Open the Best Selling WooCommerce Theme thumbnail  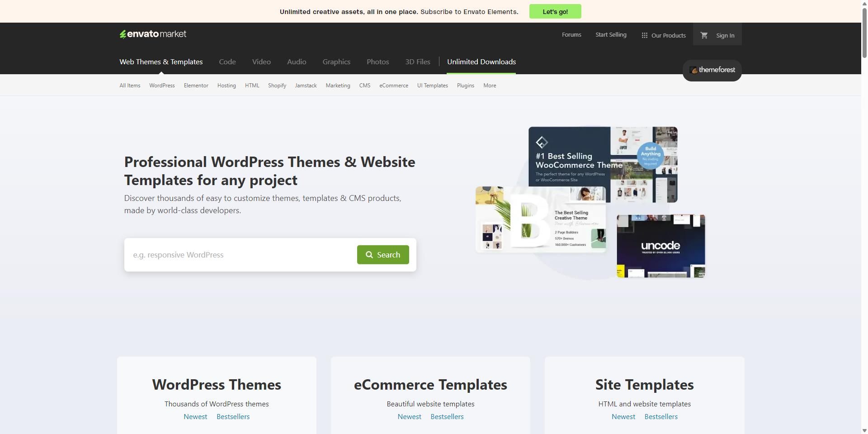pyautogui.click(x=603, y=165)
